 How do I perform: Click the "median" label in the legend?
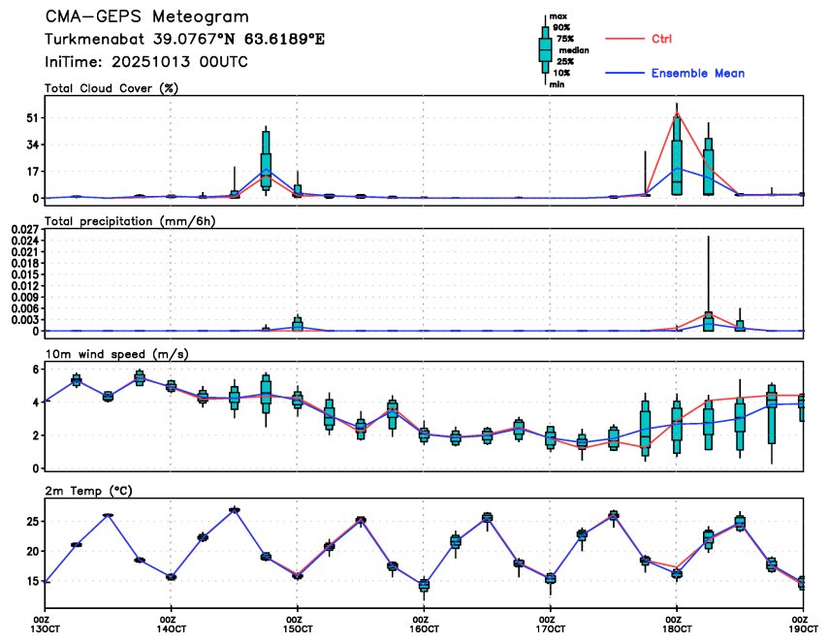point(573,49)
